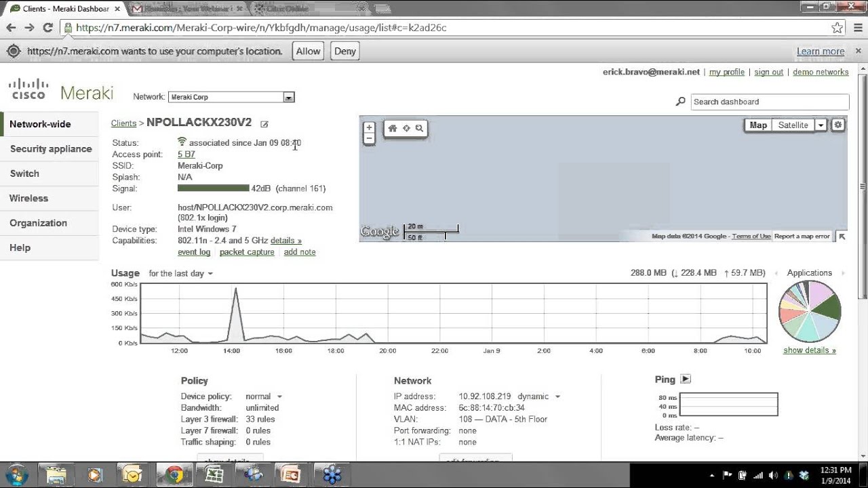Click 'show details »' under pie chart
The image size is (868, 488).
click(810, 350)
